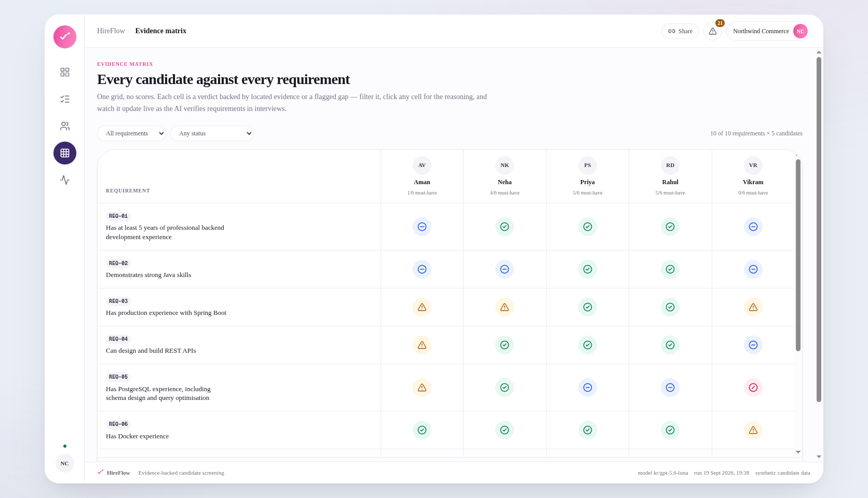This screenshot has width=868, height=498.
Task: Open the All requirements filter dropdown
Action: pyautogui.click(x=131, y=133)
